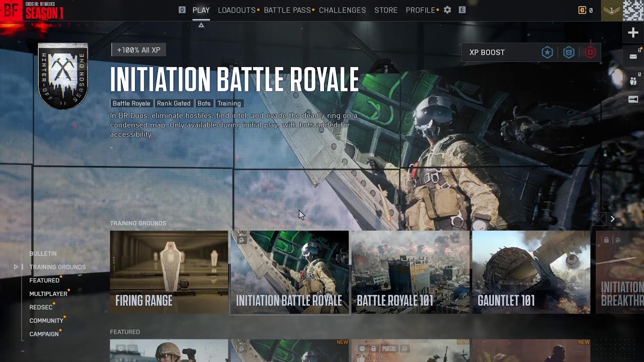Open the rank 1 chevron badge
Image resolution: width=644 pixels, height=362 pixels.
click(612, 10)
